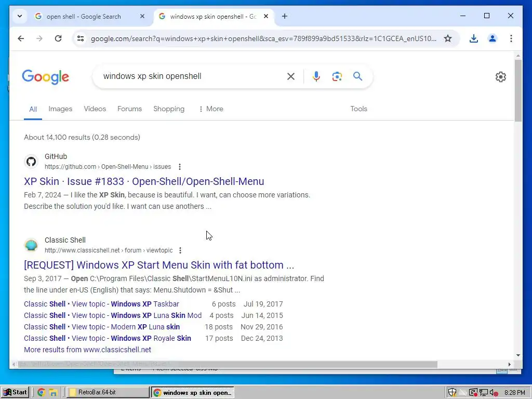Open the Start menu

[x=15, y=392]
